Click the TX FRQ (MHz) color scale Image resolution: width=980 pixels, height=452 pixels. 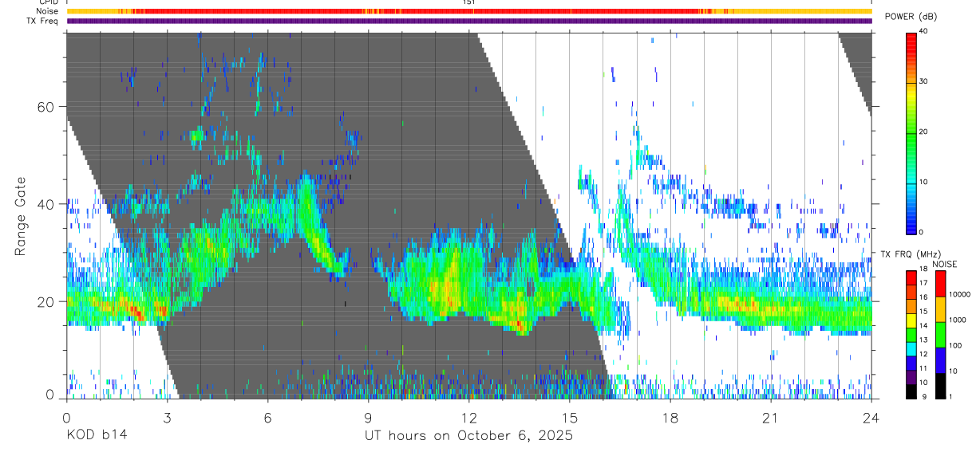pos(911,334)
